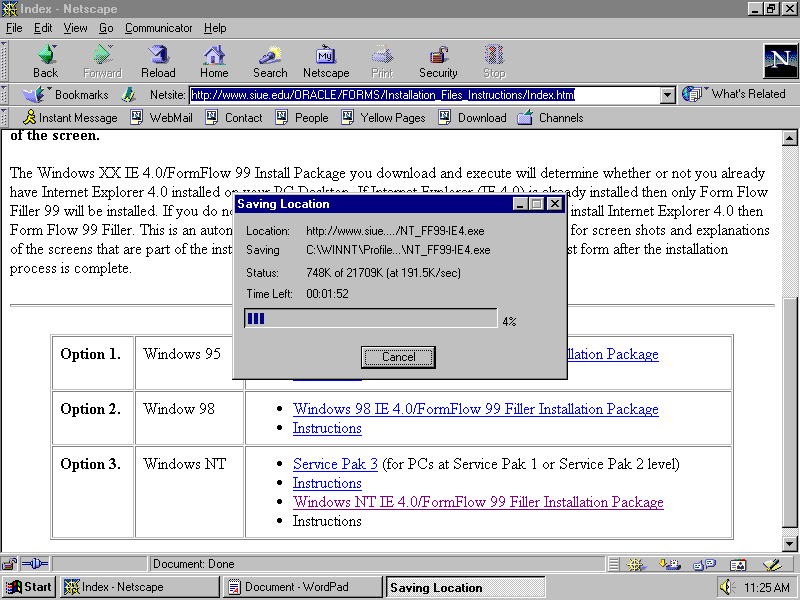Open the Search toolbar icon
Screen dimensions: 800x600
[x=270, y=60]
